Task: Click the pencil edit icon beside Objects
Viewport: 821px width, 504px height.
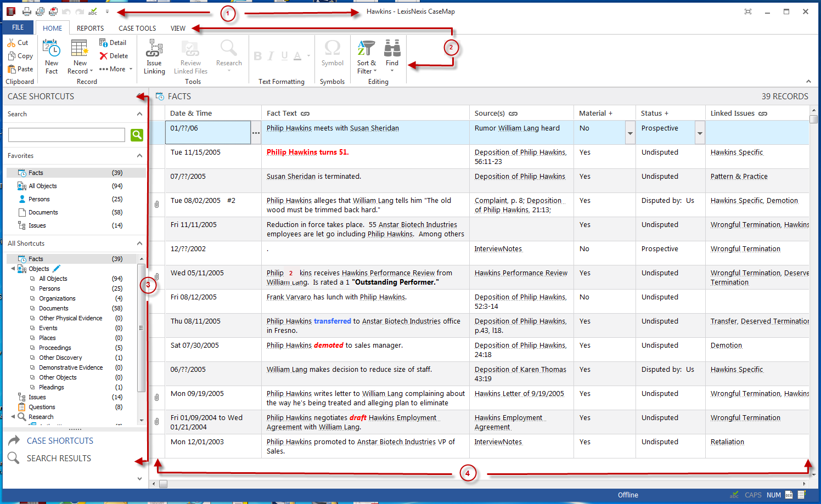Action: 57,269
